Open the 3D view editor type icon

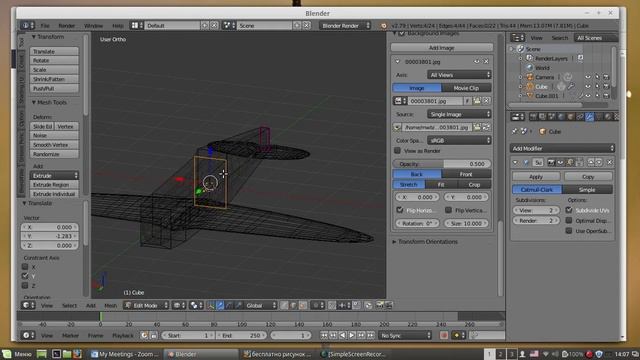click(x=28, y=305)
